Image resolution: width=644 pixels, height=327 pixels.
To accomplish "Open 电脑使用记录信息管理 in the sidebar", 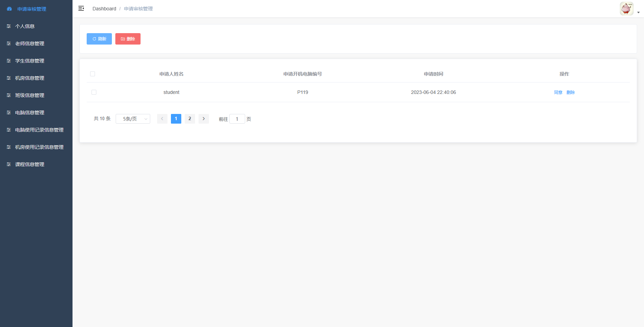I will click(39, 130).
